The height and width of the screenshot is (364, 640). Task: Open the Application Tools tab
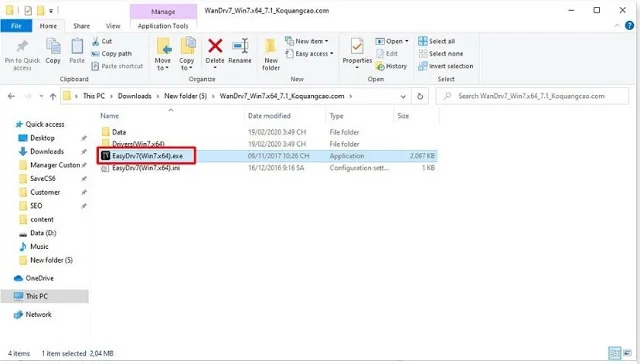point(163,26)
